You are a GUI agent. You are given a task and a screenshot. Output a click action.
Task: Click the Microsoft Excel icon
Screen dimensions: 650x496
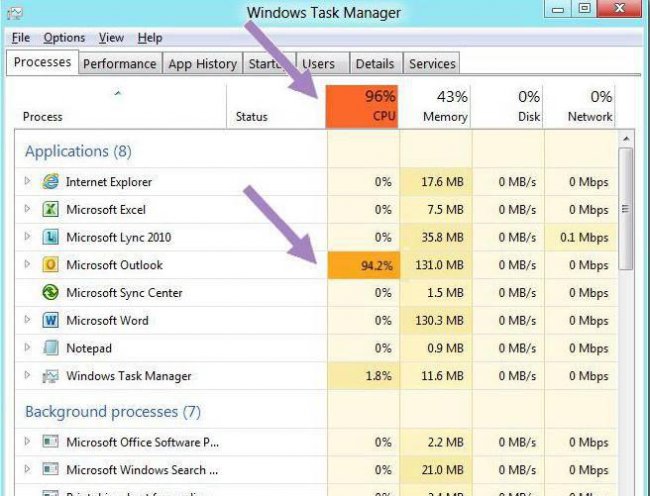pyautogui.click(x=50, y=209)
